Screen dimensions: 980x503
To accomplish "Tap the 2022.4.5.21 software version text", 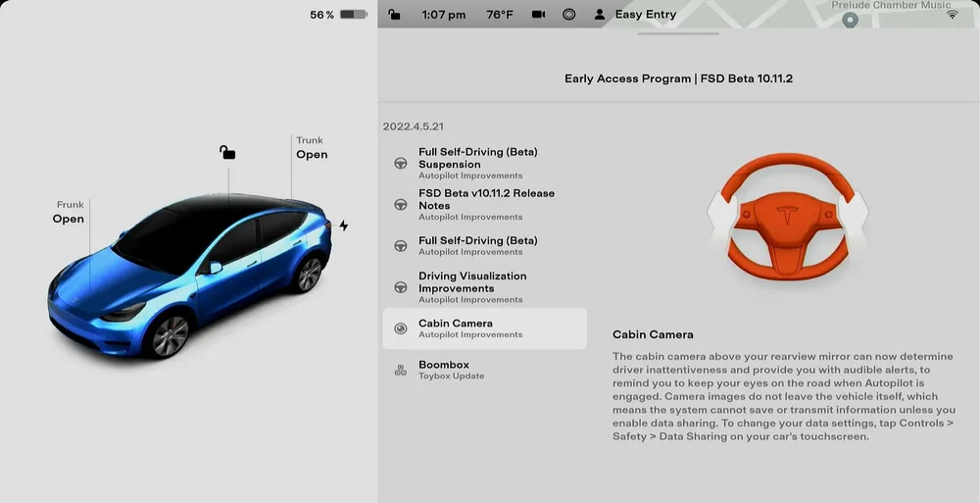I will click(414, 126).
